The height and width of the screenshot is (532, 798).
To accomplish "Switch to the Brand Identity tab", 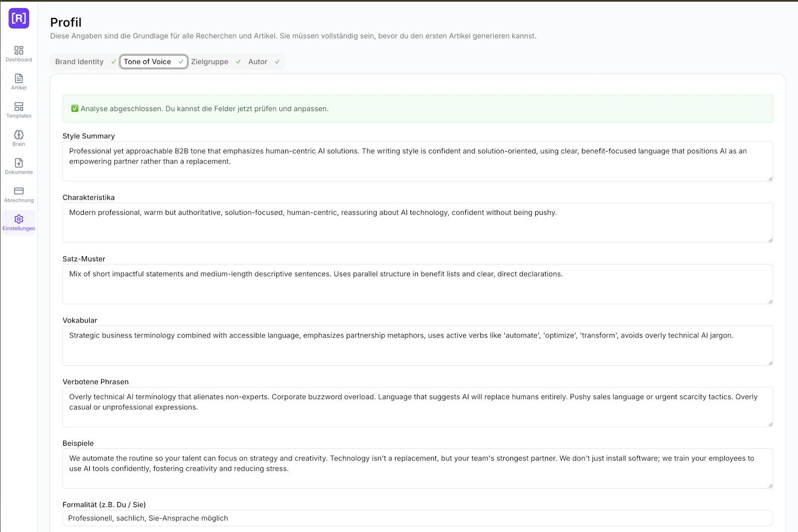I will (85, 62).
